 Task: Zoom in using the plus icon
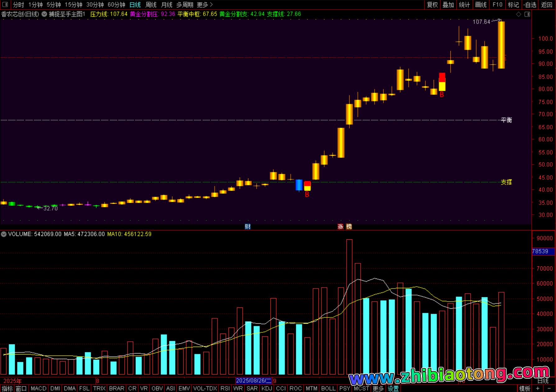coord(538,388)
